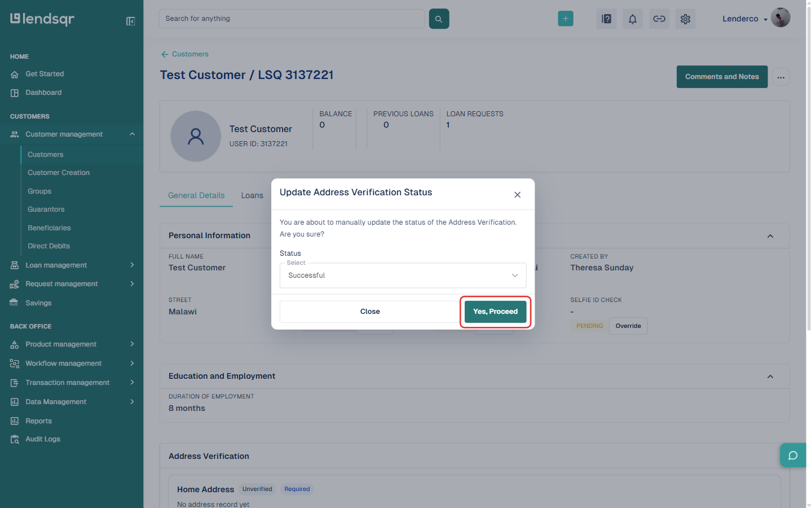Expand Request management chevron
This screenshot has width=812, height=508.
click(x=132, y=284)
